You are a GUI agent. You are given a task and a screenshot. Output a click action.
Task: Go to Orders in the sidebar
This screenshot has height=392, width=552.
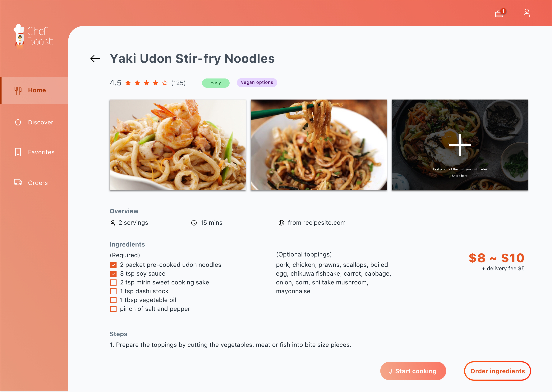click(x=34, y=183)
